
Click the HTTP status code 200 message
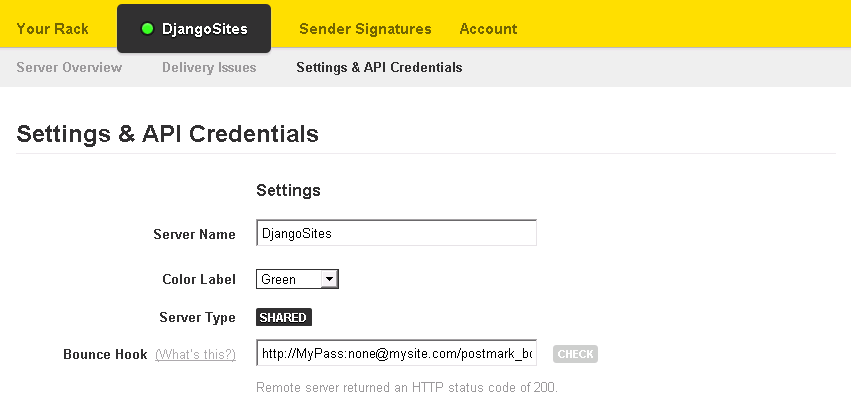[x=406, y=387]
